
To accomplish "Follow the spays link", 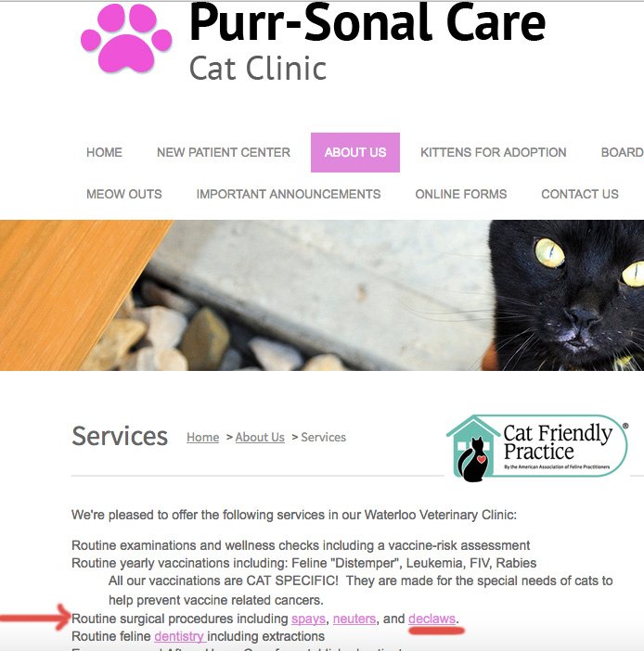I will (308, 619).
